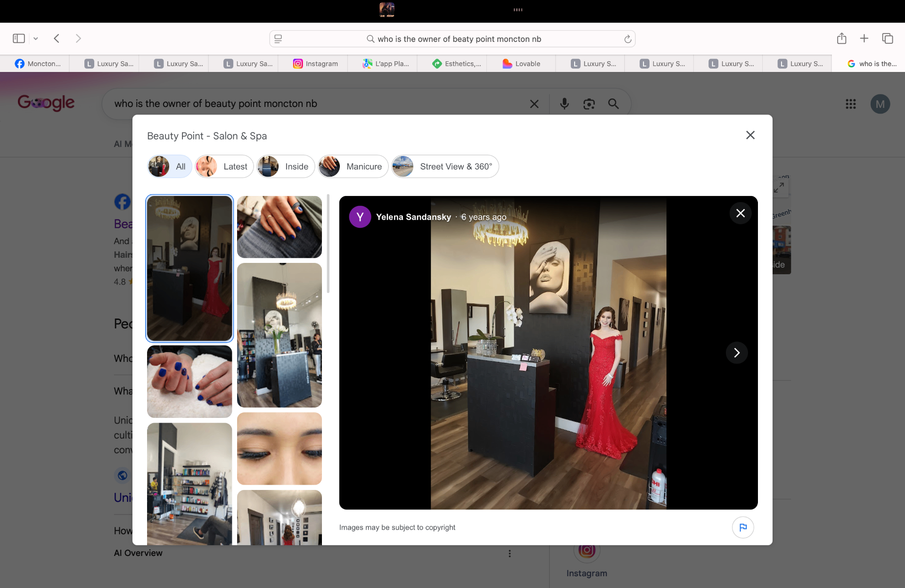Click the thumbnail list scrollbar
Screen dimensions: 905x588
[328, 244]
